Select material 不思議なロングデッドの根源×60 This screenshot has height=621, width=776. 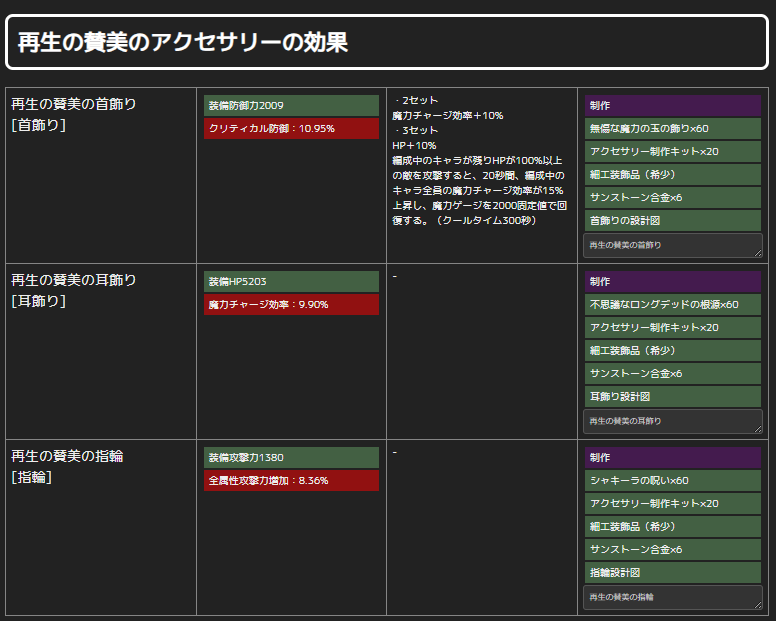(x=673, y=304)
